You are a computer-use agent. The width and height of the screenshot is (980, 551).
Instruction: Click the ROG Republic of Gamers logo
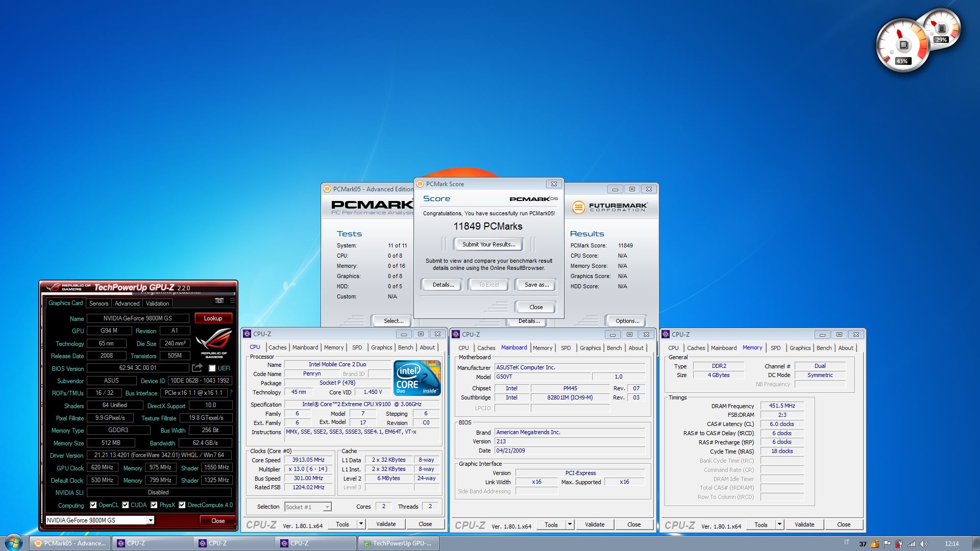pyautogui.click(x=214, y=343)
